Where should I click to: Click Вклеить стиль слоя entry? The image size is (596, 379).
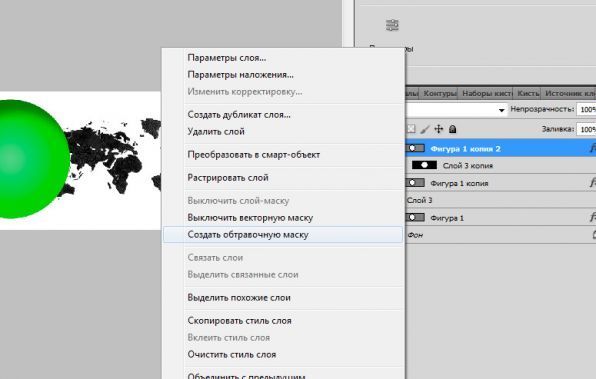228,338
